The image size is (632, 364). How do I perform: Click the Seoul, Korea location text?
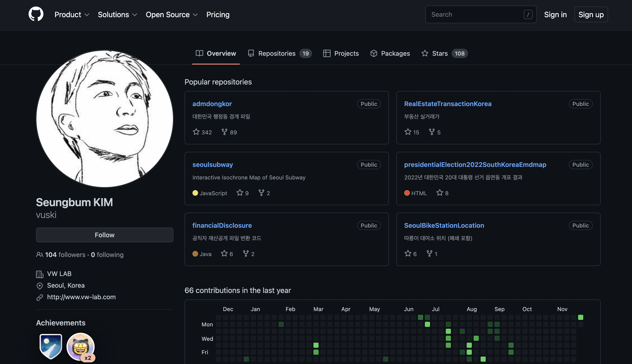pyautogui.click(x=66, y=285)
